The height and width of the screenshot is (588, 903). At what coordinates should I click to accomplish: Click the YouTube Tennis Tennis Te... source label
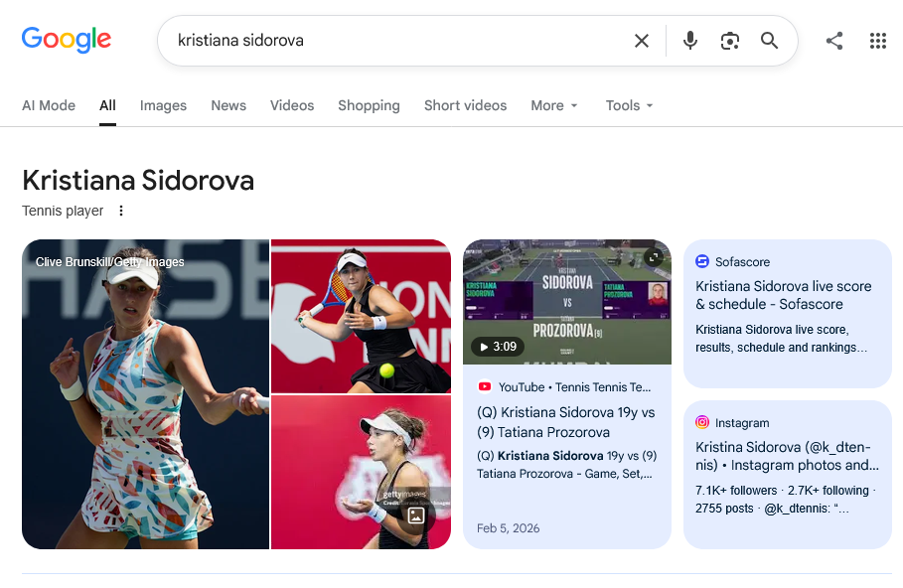coord(575,387)
